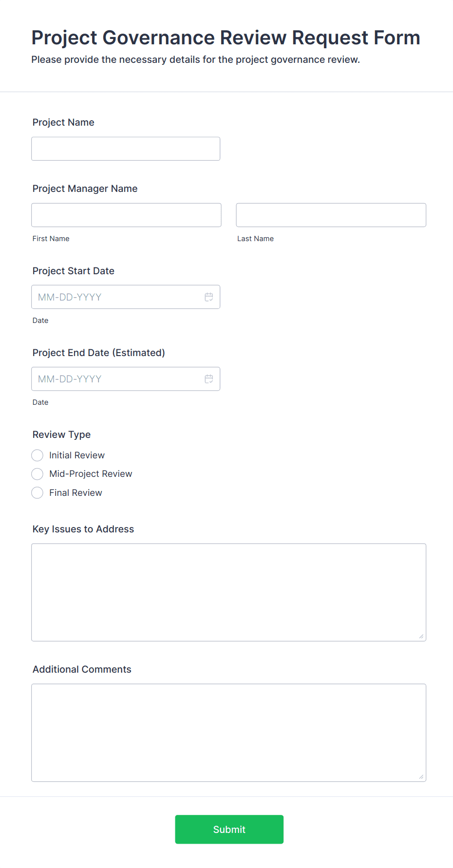Click inside the Key Issues to Address textarea
The height and width of the screenshot is (868, 453).
[x=228, y=592]
